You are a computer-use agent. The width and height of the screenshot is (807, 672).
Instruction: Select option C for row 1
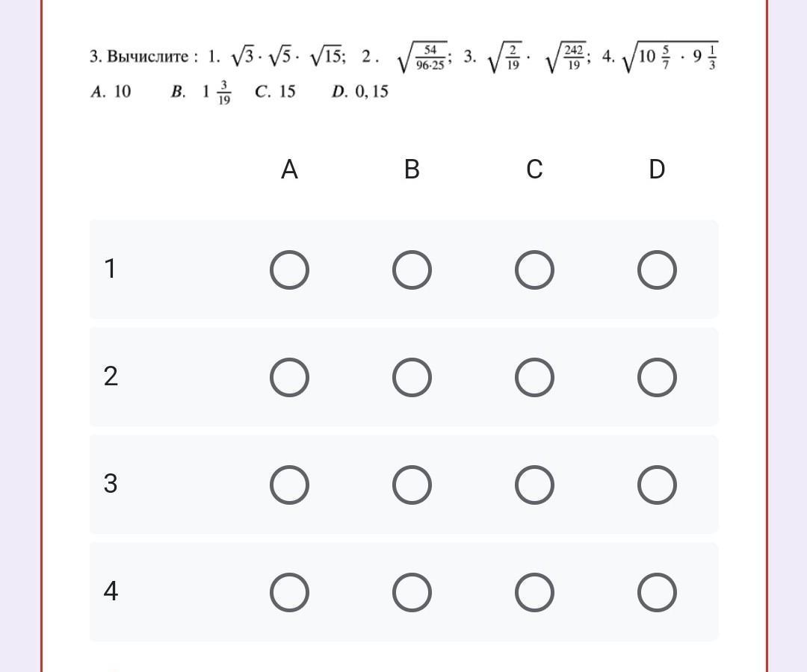(x=534, y=270)
